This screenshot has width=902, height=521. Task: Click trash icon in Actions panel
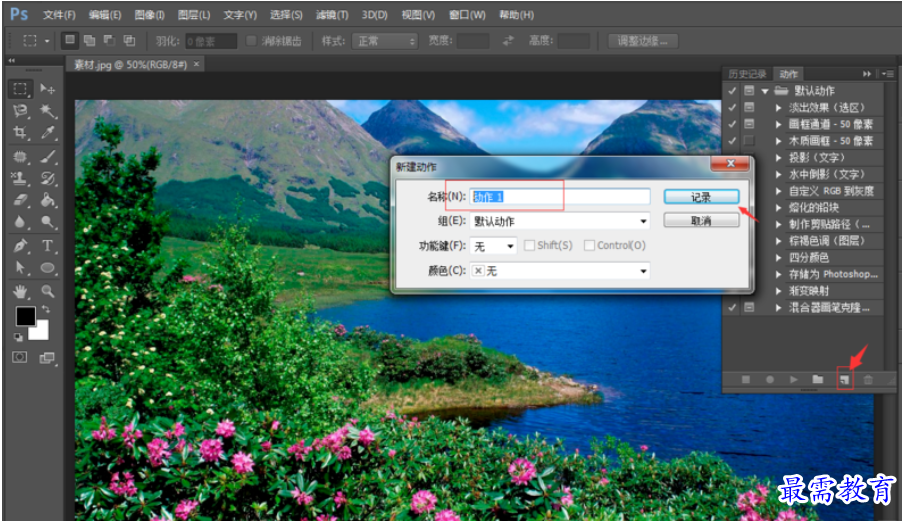[x=868, y=380]
